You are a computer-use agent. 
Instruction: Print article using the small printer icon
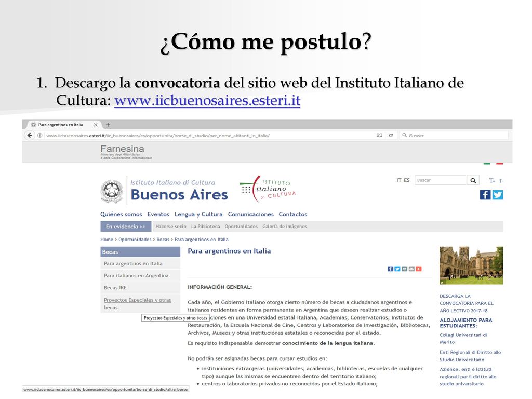tap(404, 269)
